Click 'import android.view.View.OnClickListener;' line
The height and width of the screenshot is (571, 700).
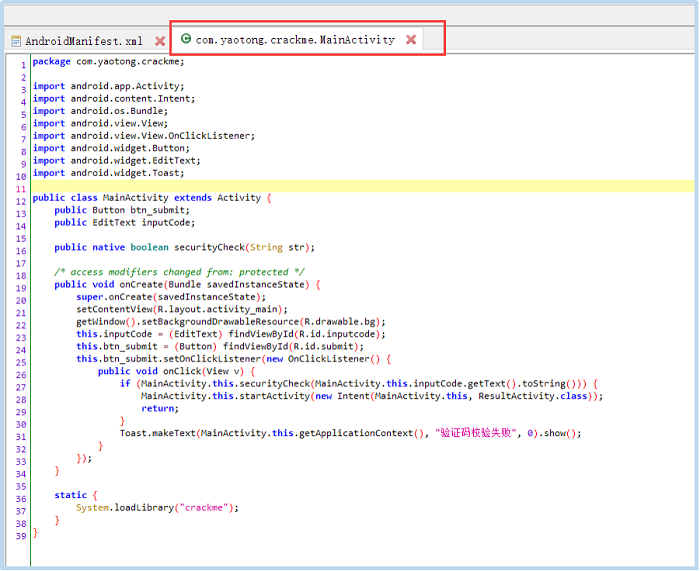143,136
